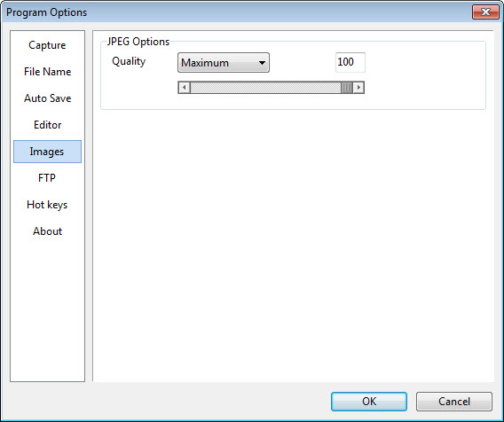Screen dimensions: 504x422
Task: Open the Capture settings tab
Action: [x=47, y=45]
